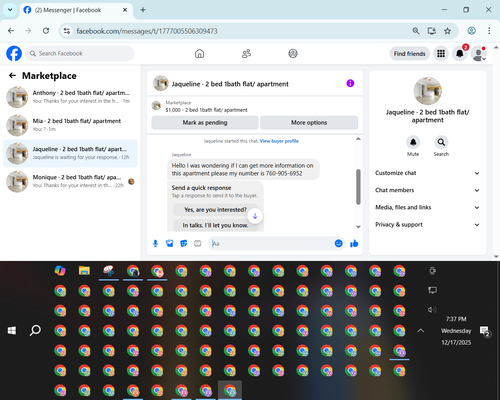Open the purple conversation information icon

click(350, 83)
